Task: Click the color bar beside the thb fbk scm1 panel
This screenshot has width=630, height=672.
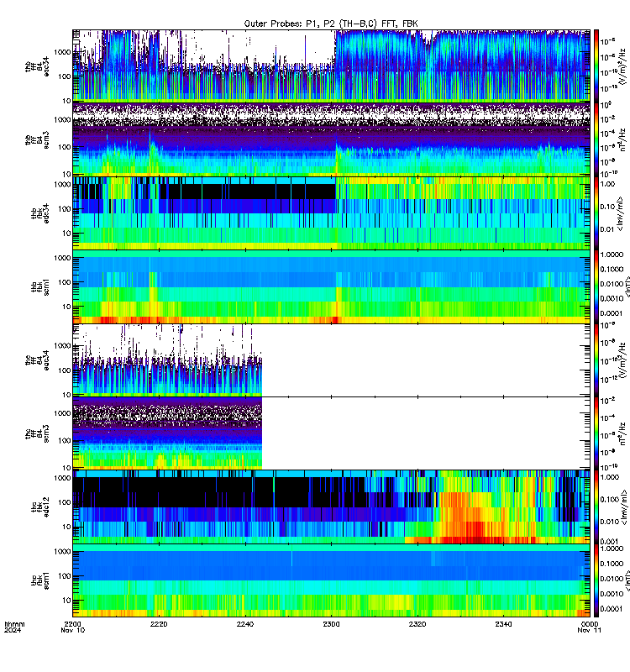Action: tap(596, 286)
